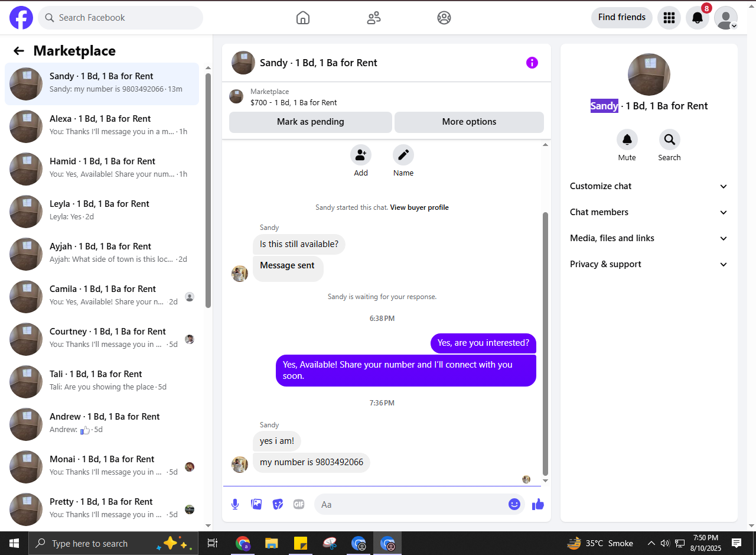Click the chat messages scrollbar
The image size is (756, 555).
545,344
